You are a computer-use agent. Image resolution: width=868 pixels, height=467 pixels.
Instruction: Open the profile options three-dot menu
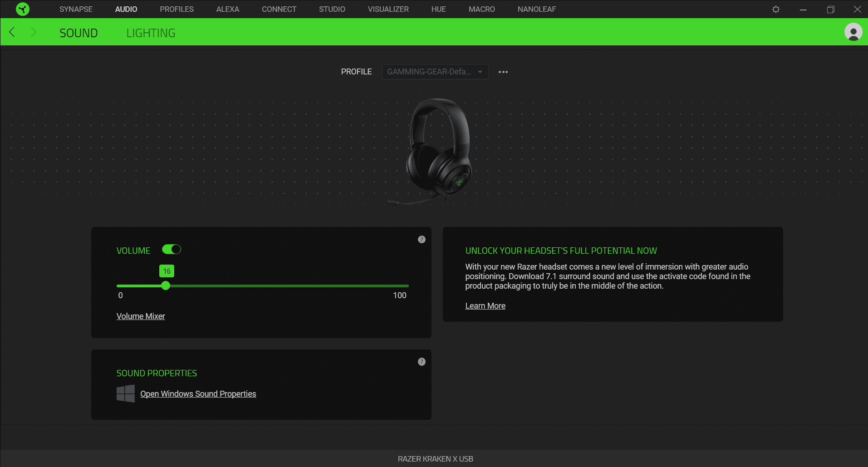click(503, 72)
